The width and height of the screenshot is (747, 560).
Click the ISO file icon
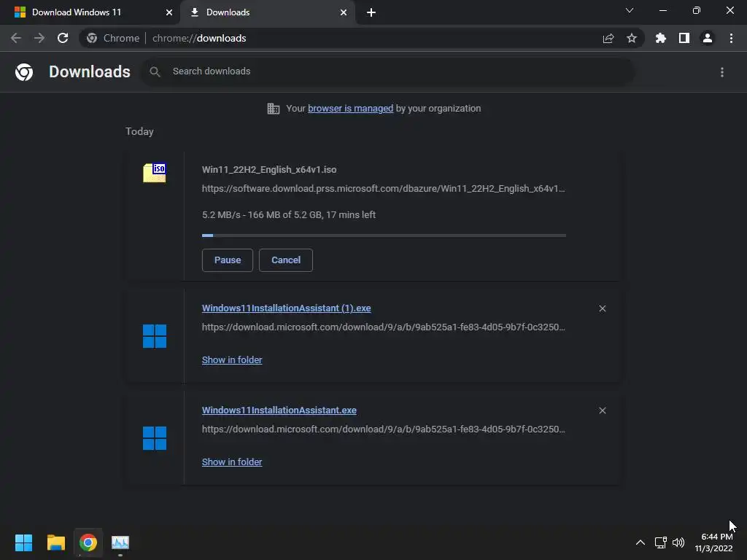(155, 172)
